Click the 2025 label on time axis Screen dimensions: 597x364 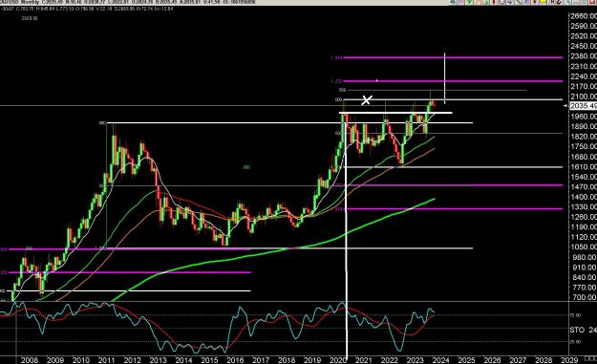pos(466,360)
